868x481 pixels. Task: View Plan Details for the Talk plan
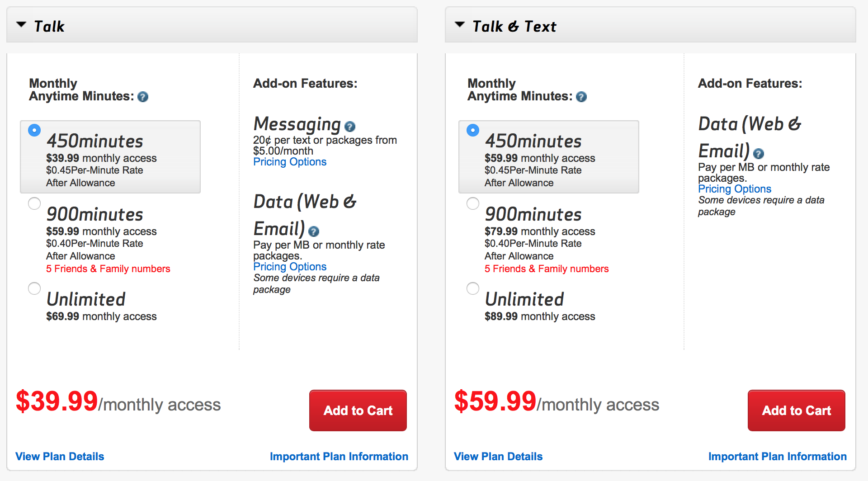pyautogui.click(x=60, y=457)
